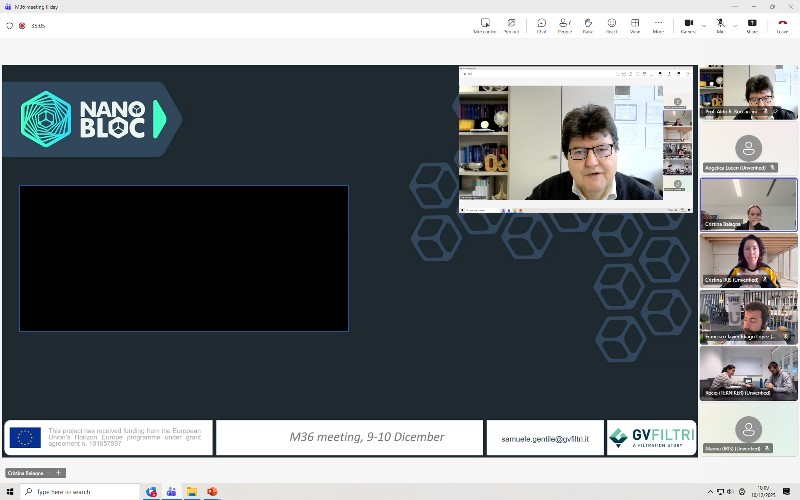The height and width of the screenshot is (500, 800).
Task: Click the plus button beside Cristina Balagna
Action: click(58, 473)
